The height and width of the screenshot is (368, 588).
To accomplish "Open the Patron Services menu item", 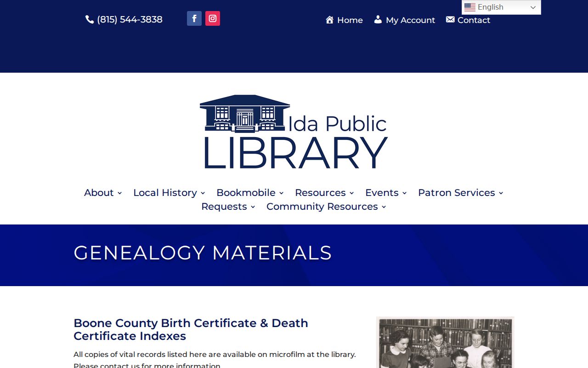I will click(457, 193).
